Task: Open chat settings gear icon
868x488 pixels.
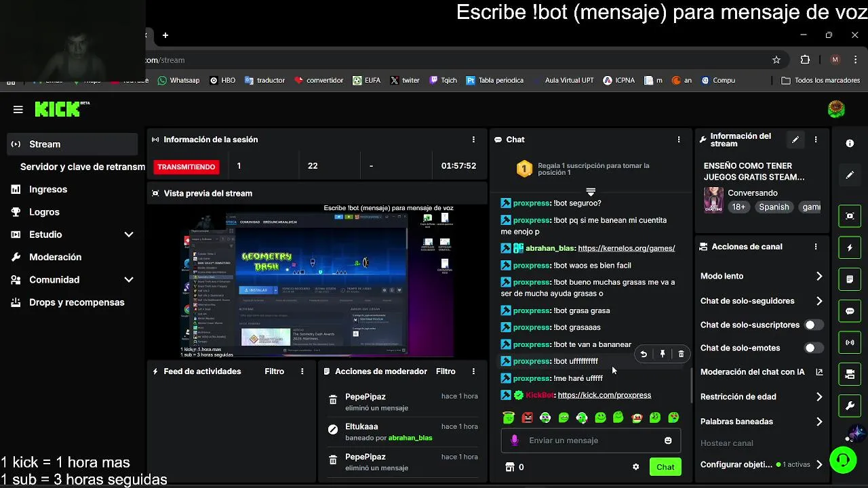Action: 635,467
